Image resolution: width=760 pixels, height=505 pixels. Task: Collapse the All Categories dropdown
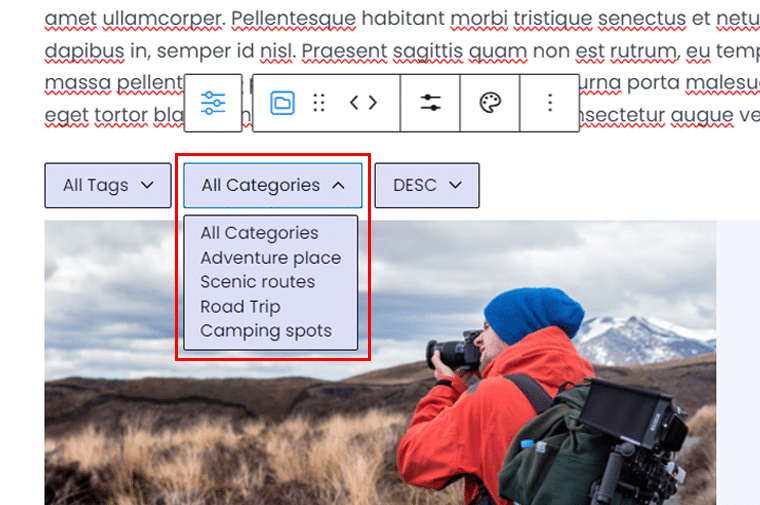[x=273, y=185]
